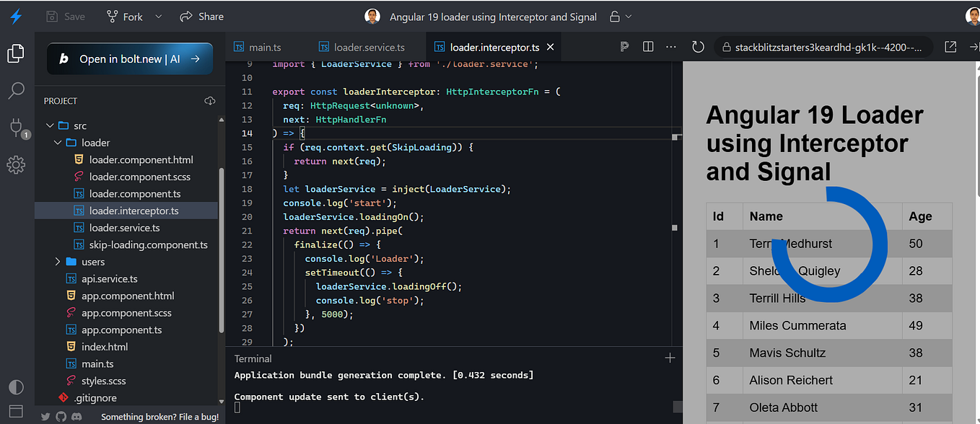Click the Open in bolt.new button
Screen dimensions: 980x424
[x=130, y=59]
